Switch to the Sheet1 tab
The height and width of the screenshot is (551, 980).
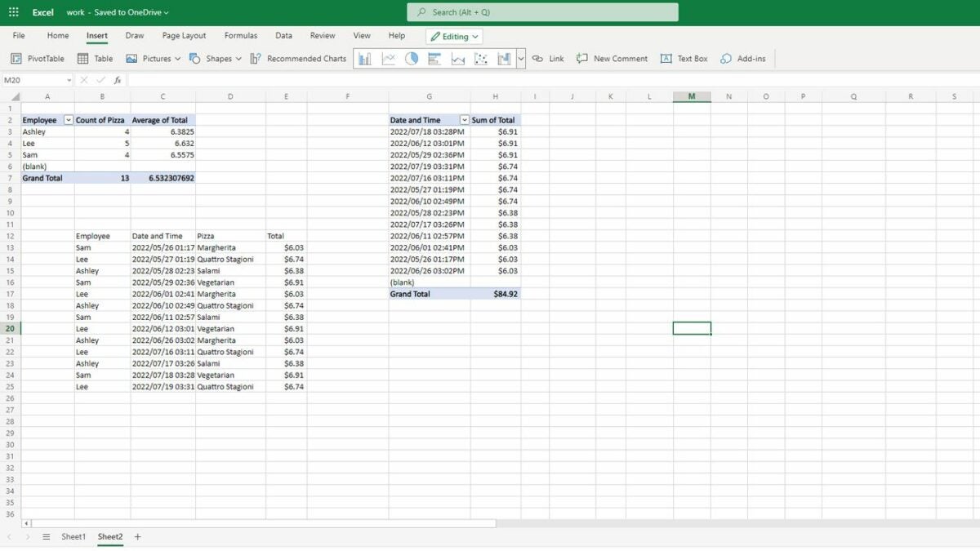point(73,536)
